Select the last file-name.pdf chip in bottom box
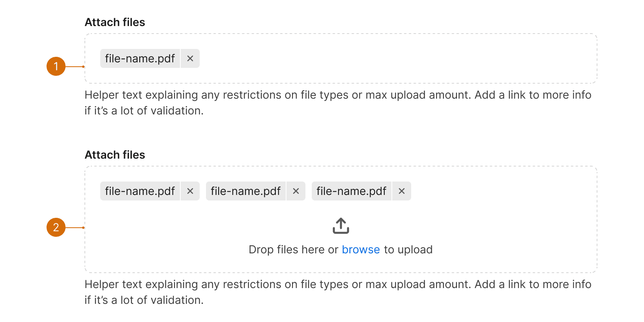 [x=352, y=191]
